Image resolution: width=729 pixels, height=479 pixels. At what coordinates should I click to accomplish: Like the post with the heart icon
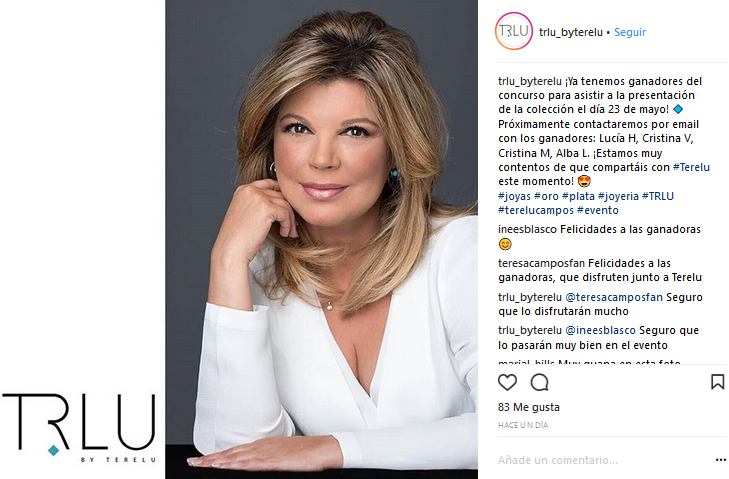coord(507,382)
